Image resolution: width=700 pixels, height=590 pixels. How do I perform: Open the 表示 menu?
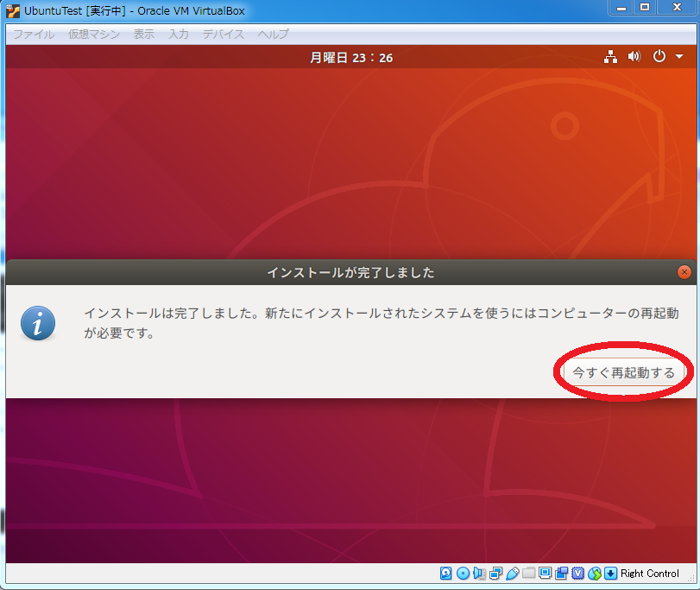(x=144, y=35)
